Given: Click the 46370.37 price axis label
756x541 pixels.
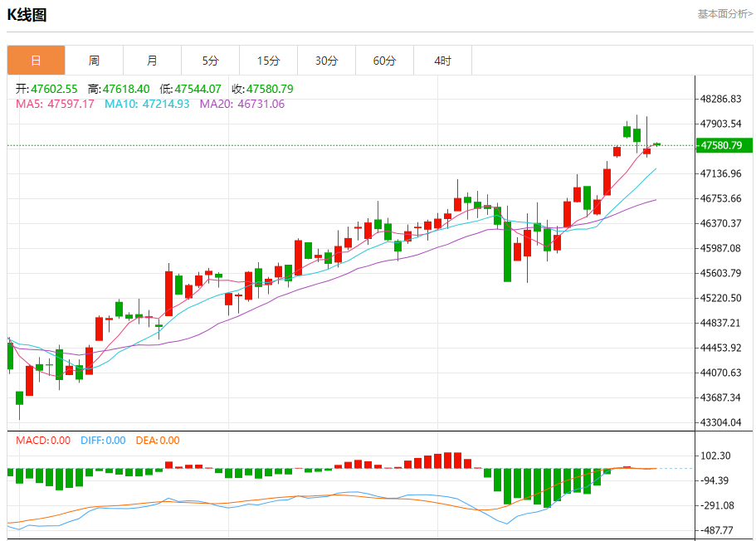Looking at the screenshot, I should (721, 223).
